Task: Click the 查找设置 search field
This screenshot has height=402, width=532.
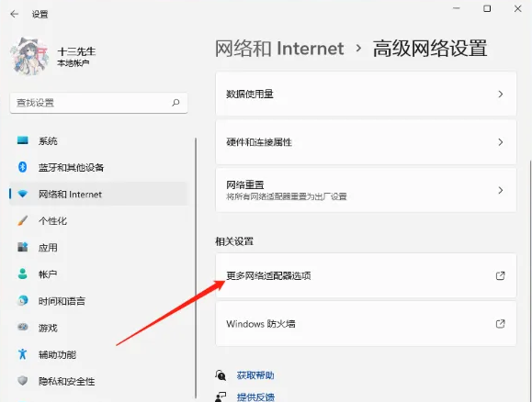Action: [98, 103]
